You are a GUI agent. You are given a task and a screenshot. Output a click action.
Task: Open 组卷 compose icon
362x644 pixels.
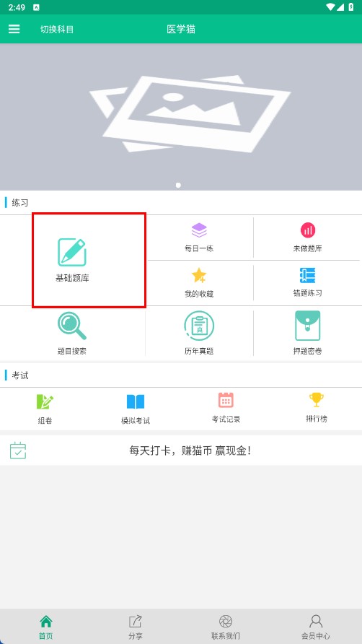[45, 401]
